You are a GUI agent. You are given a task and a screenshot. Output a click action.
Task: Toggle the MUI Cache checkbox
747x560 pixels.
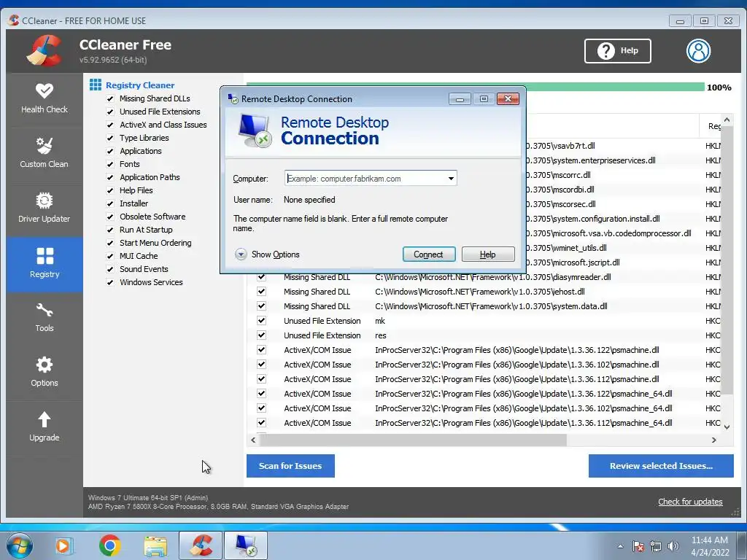pyautogui.click(x=110, y=256)
